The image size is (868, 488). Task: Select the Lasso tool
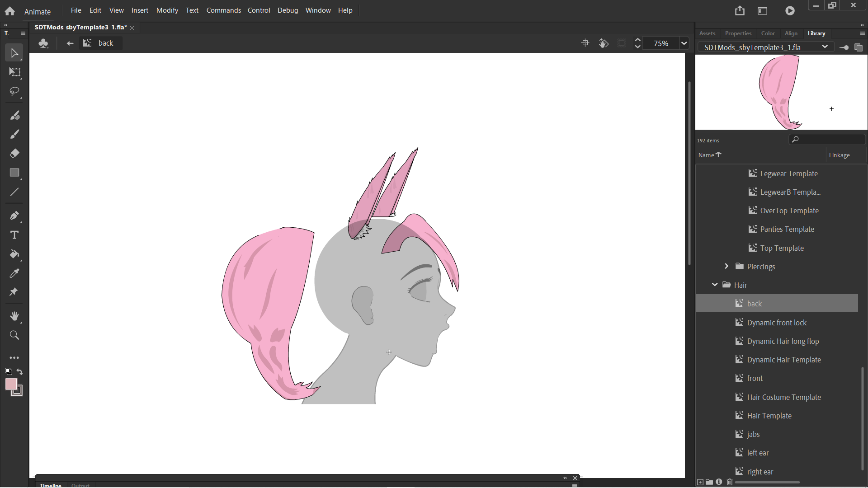point(14,92)
